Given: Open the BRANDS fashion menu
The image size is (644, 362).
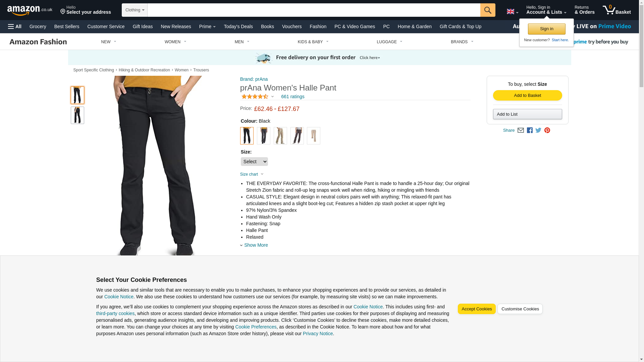Looking at the screenshot, I should 462,42.
